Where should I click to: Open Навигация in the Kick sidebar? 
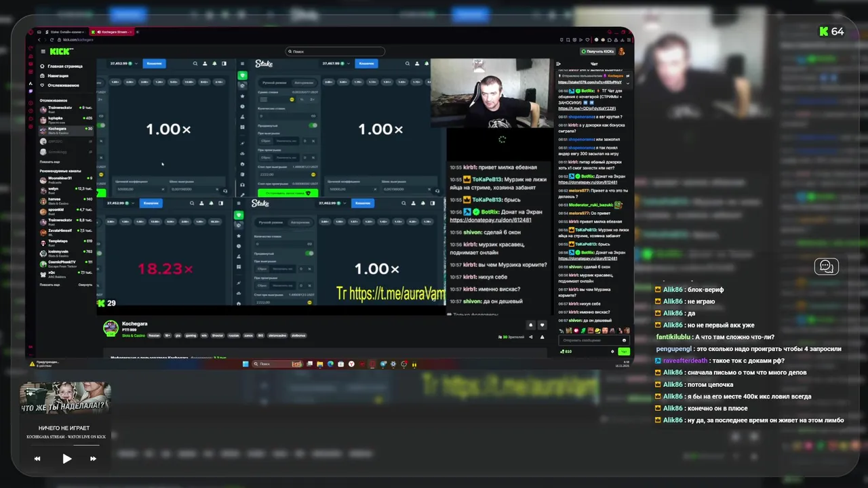[54, 76]
